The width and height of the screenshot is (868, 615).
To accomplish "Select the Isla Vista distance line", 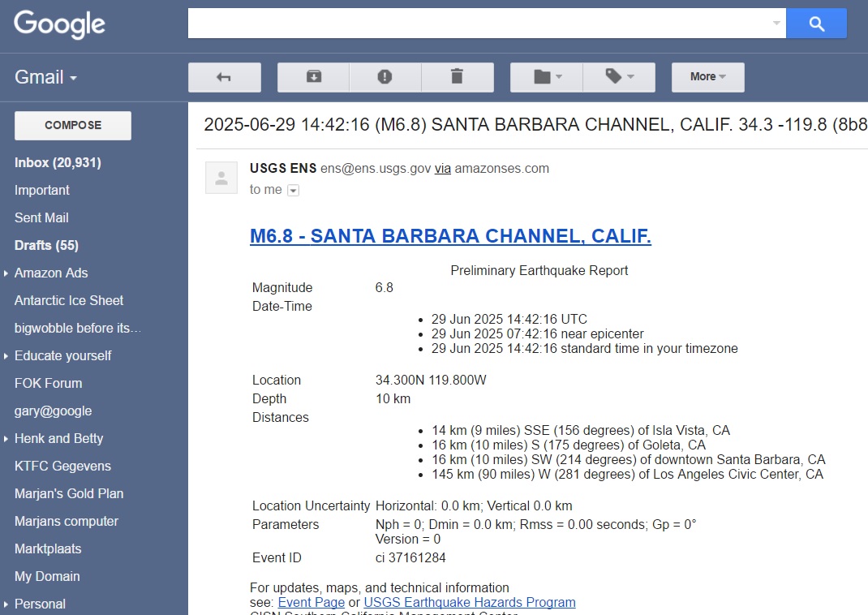I will (x=581, y=431).
